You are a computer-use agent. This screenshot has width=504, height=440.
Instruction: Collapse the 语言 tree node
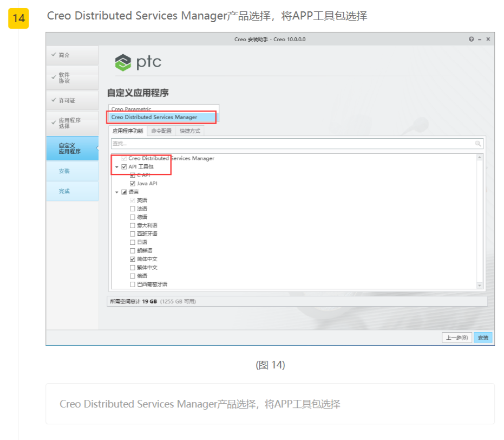coord(117,192)
